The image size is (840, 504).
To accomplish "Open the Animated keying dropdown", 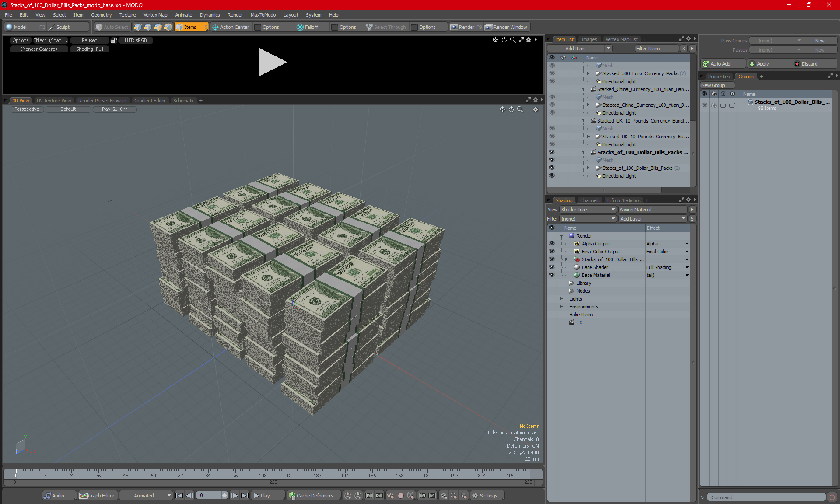I will (x=146, y=496).
